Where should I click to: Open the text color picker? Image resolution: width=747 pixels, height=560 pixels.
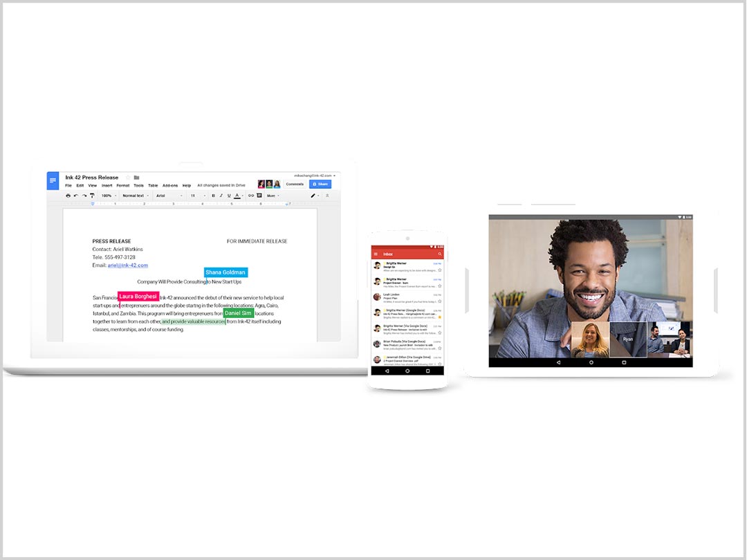[x=237, y=196]
